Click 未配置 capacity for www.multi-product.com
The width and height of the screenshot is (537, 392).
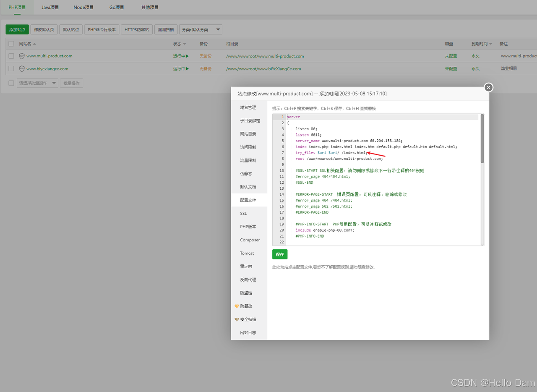point(451,56)
